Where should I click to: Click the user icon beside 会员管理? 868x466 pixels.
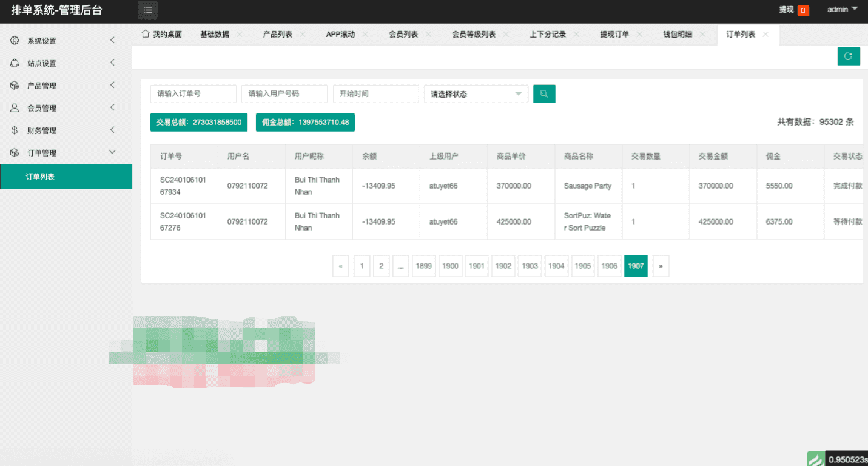(15, 108)
